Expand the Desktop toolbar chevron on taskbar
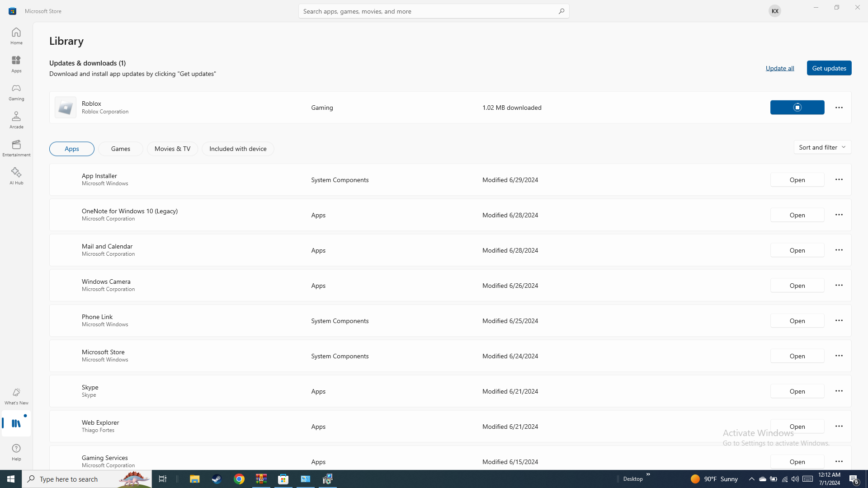 point(648,474)
